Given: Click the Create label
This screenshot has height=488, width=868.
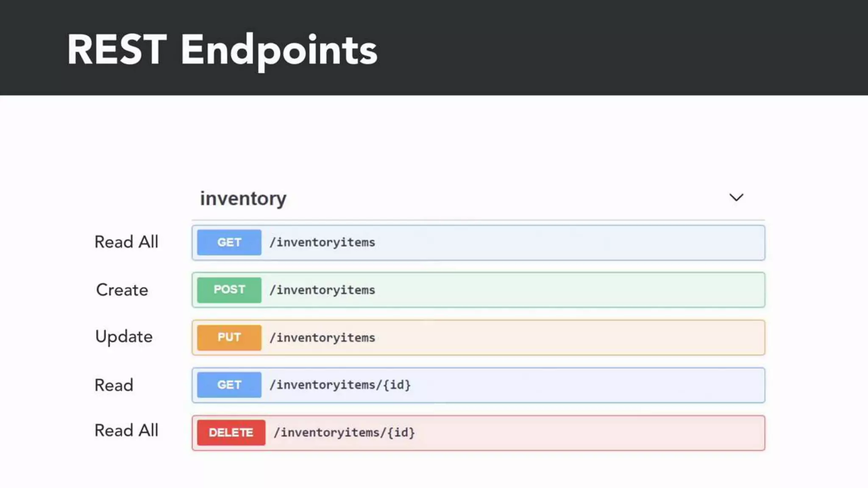Looking at the screenshot, I should [x=122, y=290].
